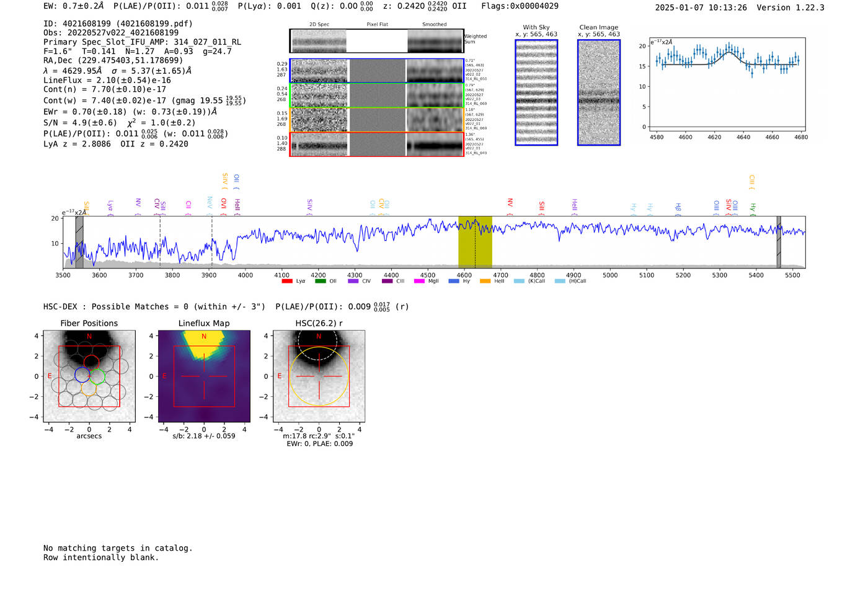Click the 2D Spec column header
The image size is (868, 591).
coord(319,24)
